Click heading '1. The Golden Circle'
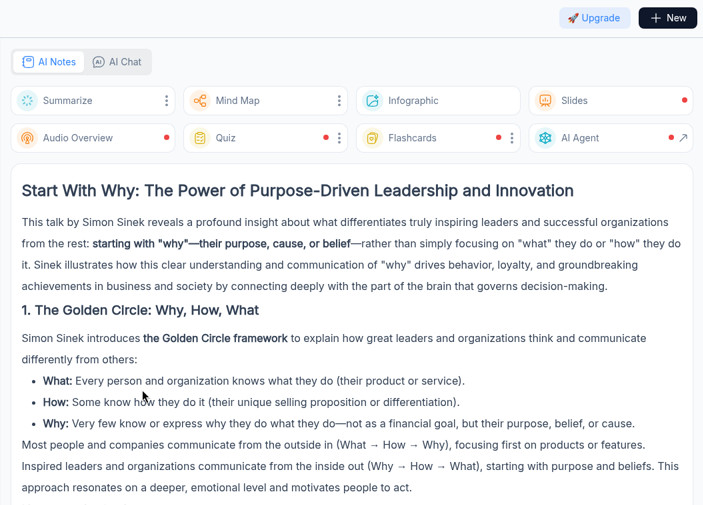Viewport: 703px width, 505px height. [x=140, y=310]
